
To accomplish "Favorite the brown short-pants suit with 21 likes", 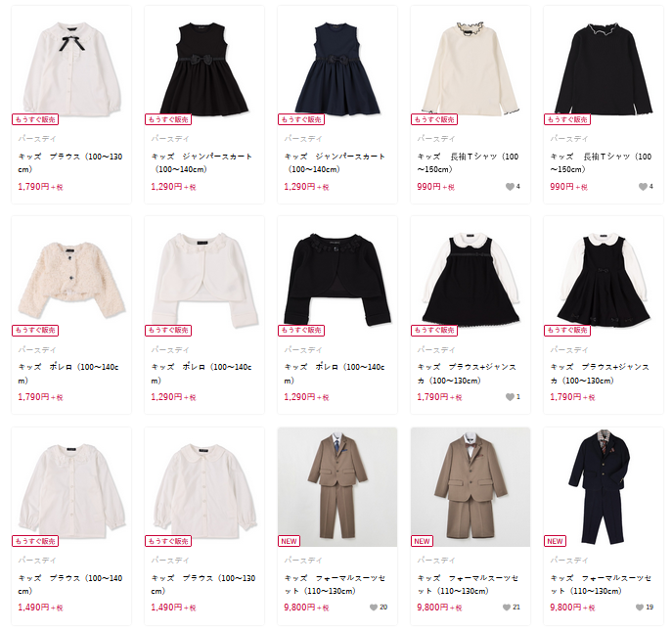I will click(x=507, y=607).
